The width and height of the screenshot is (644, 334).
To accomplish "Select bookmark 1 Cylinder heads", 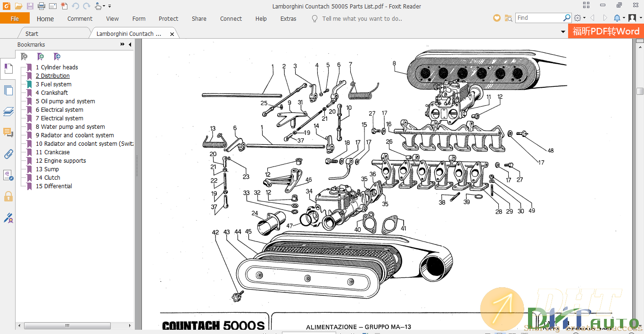I will 57,67.
